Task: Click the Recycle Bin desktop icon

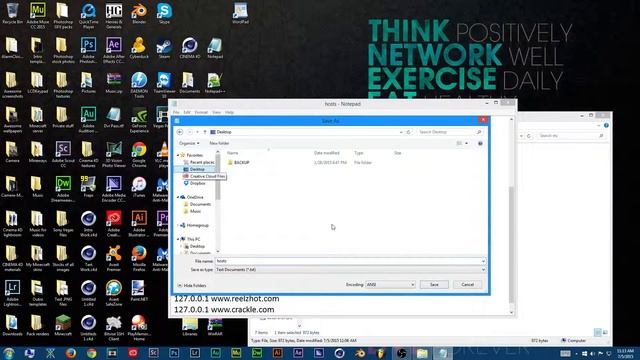Action: point(12,13)
